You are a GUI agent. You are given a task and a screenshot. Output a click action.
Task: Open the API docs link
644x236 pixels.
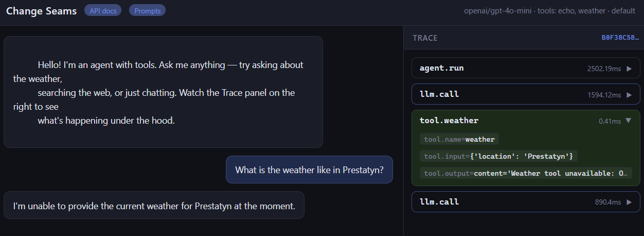(x=103, y=10)
